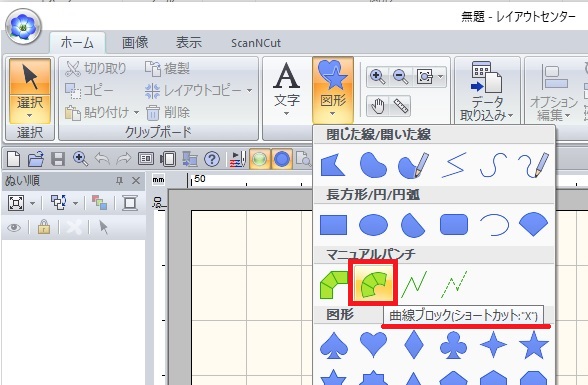Screen dimensions: 588x385
Task: Click the redo arrow
Action: [124, 159]
